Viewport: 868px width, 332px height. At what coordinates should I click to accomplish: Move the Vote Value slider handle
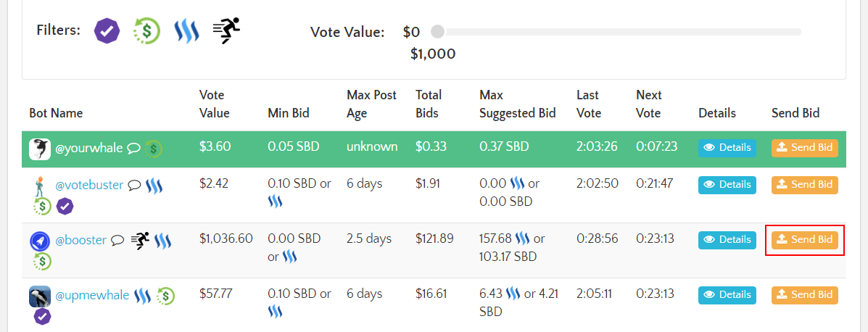(x=437, y=32)
